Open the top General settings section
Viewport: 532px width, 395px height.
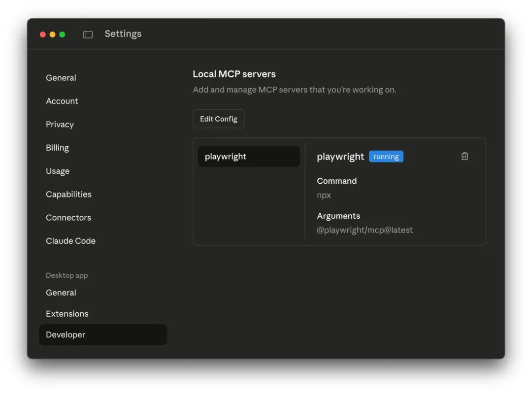[x=61, y=78]
